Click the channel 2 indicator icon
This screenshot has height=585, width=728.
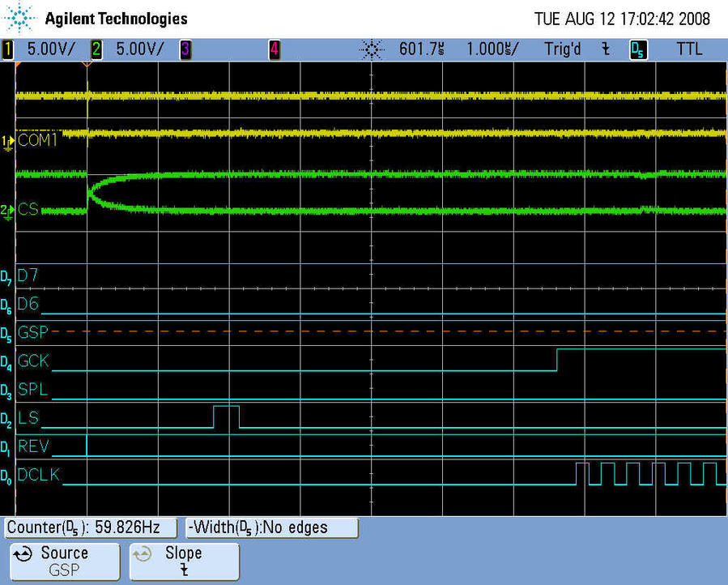tap(96, 49)
